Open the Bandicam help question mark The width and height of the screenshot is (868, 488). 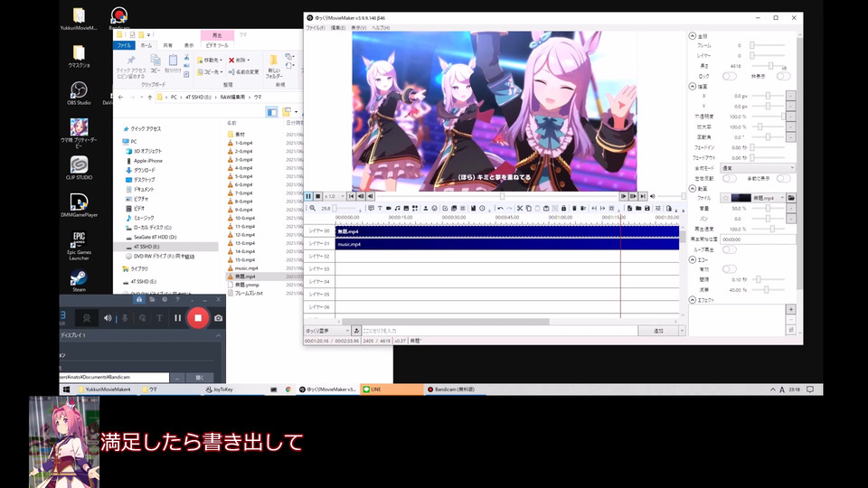[x=178, y=299]
